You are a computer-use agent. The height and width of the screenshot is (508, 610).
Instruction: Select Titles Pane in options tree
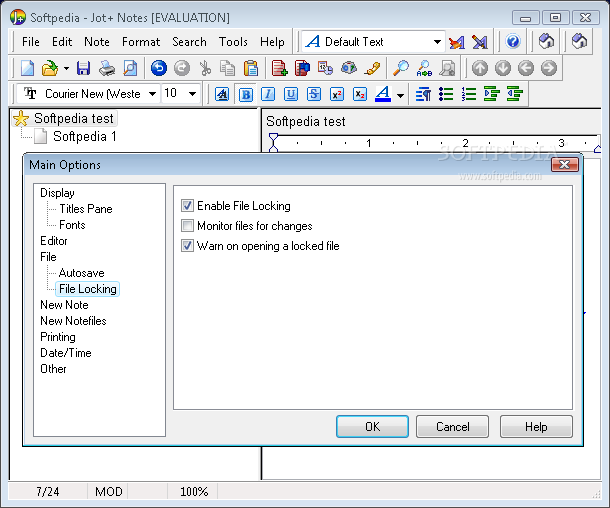click(x=86, y=209)
